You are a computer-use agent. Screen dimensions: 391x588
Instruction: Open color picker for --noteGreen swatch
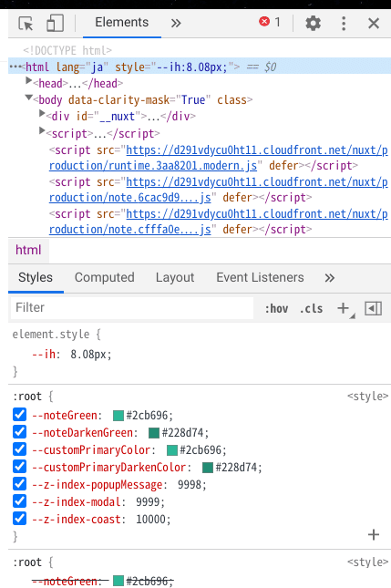click(x=118, y=416)
